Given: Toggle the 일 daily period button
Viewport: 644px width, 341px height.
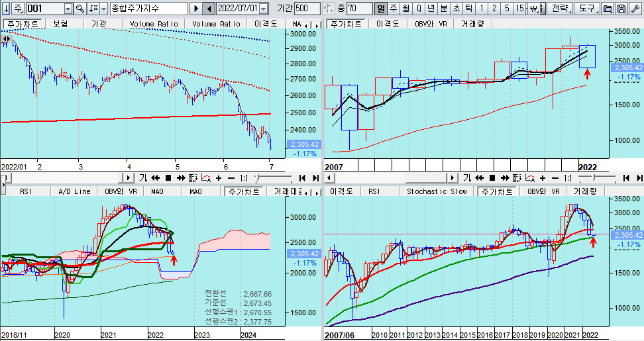Looking at the screenshot, I should [382, 9].
